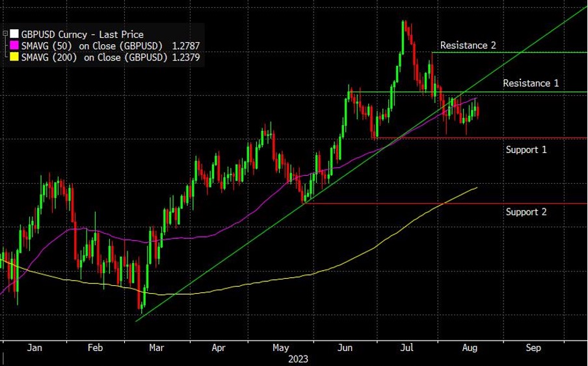
Task: Click the SMAVG (200) value 1.2379
Action: click(x=185, y=57)
